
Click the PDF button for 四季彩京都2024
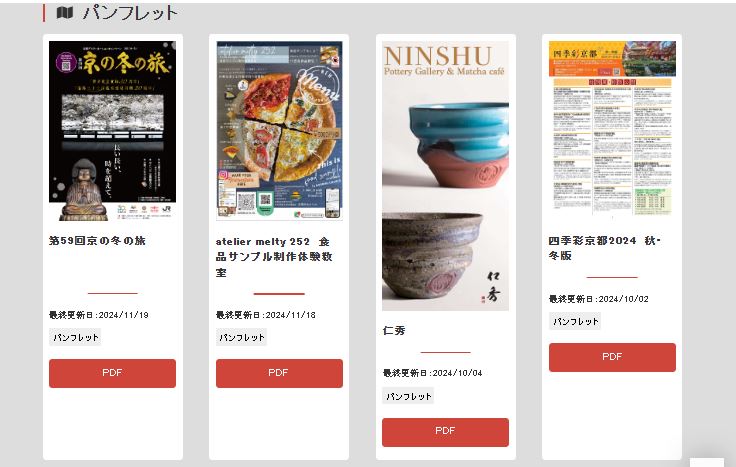(x=612, y=357)
